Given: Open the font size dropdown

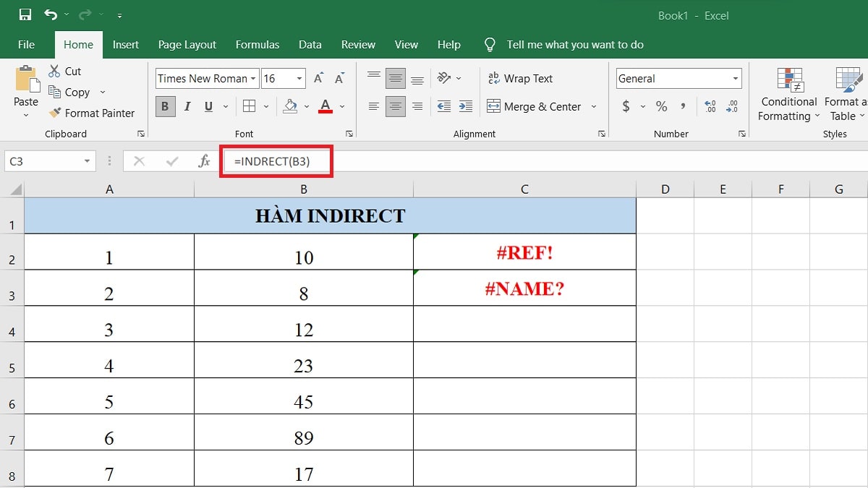Looking at the screenshot, I should (299, 79).
